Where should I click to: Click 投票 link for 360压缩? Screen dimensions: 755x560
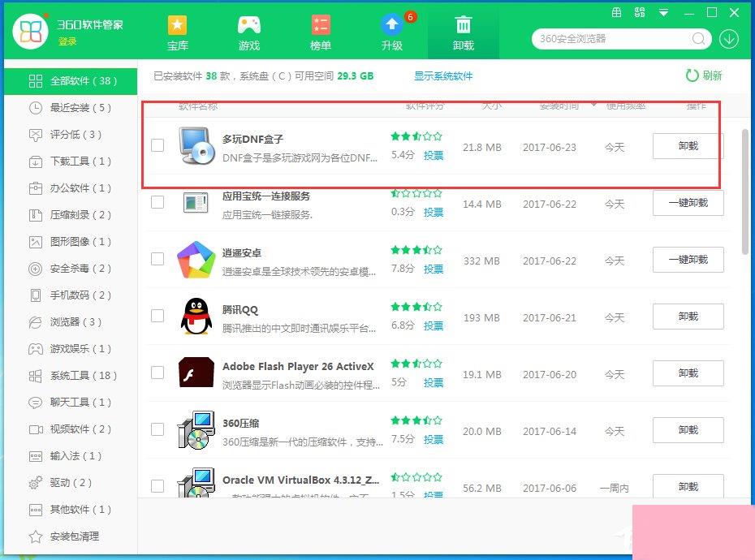pyautogui.click(x=434, y=440)
